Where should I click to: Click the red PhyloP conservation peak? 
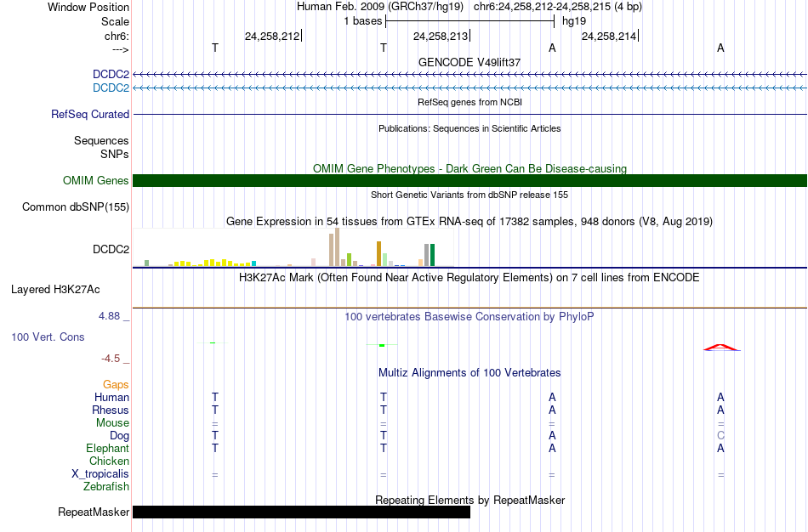[721, 348]
